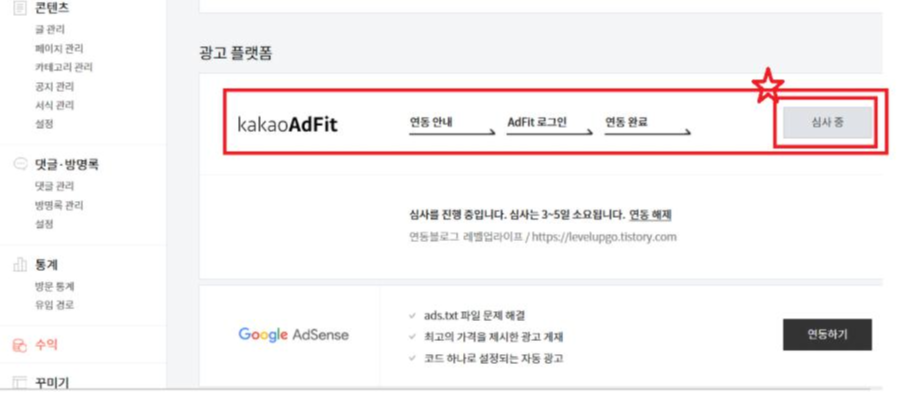Viewport: 903px width, 414px height.
Task: Open 유입 경로 statistics
Action: tap(54, 305)
